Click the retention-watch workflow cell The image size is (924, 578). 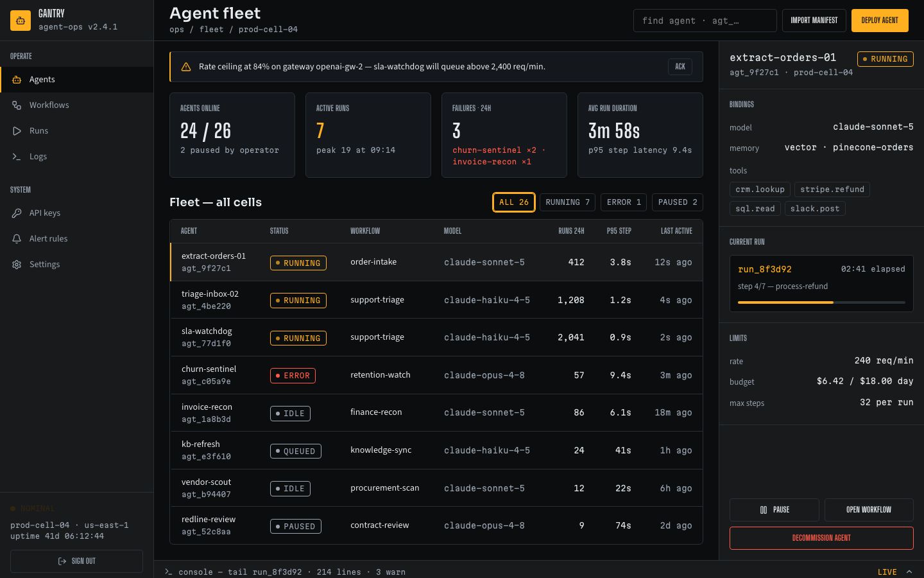pos(381,375)
